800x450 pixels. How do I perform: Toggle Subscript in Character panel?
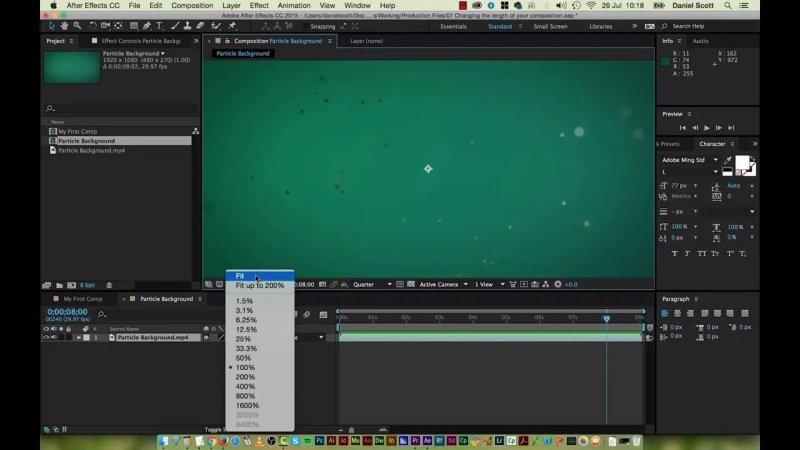click(x=743, y=254)
